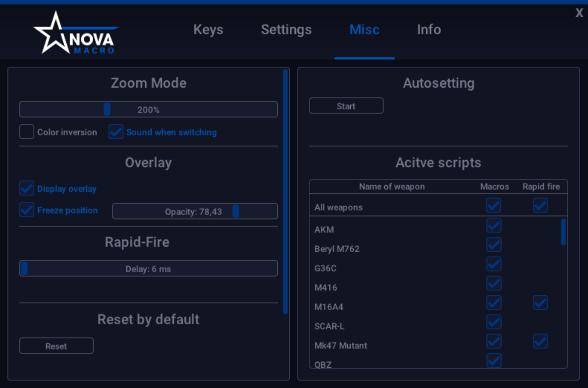Uncheck Rapid fire for All weapons

[x=540, y=205]
